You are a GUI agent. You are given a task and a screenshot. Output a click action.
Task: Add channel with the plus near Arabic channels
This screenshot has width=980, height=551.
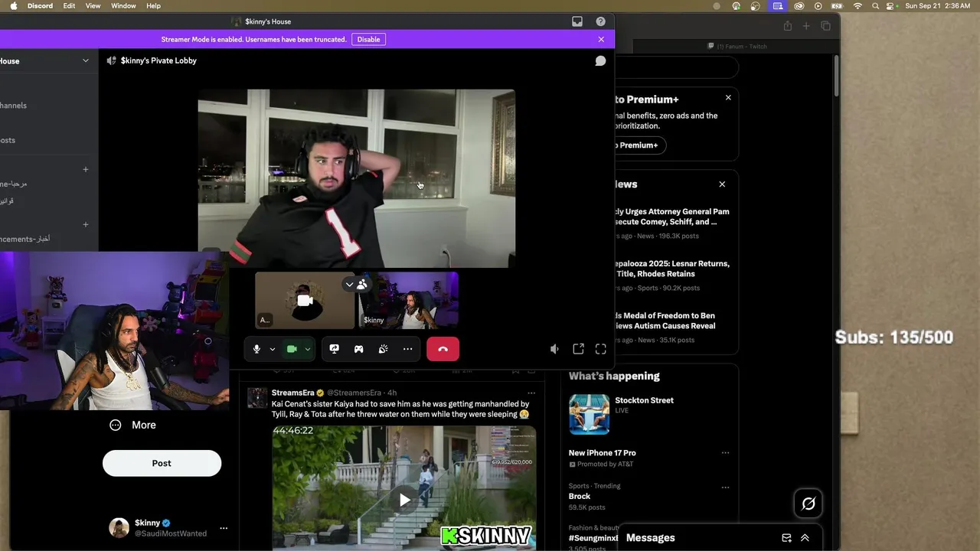(86, 169)
